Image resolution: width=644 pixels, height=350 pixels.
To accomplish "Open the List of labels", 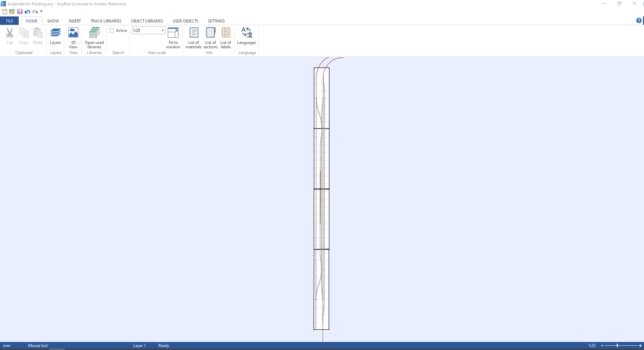I will coord(226,36).
